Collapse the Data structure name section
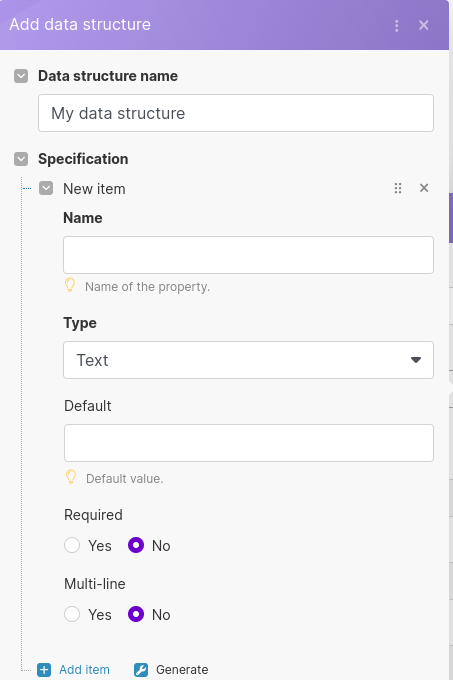Screen dimensions: 453x680 click(21, 76)
